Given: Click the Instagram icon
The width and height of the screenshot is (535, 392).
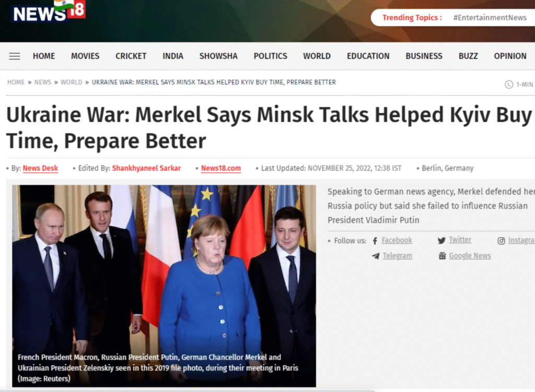Looking at the screenshot, I should pos(501,241).
